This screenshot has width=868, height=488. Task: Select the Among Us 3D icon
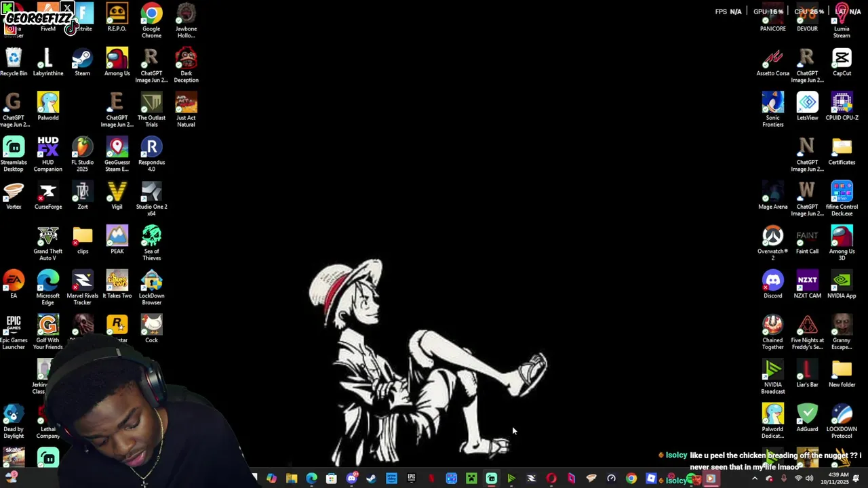click(842, 243)
